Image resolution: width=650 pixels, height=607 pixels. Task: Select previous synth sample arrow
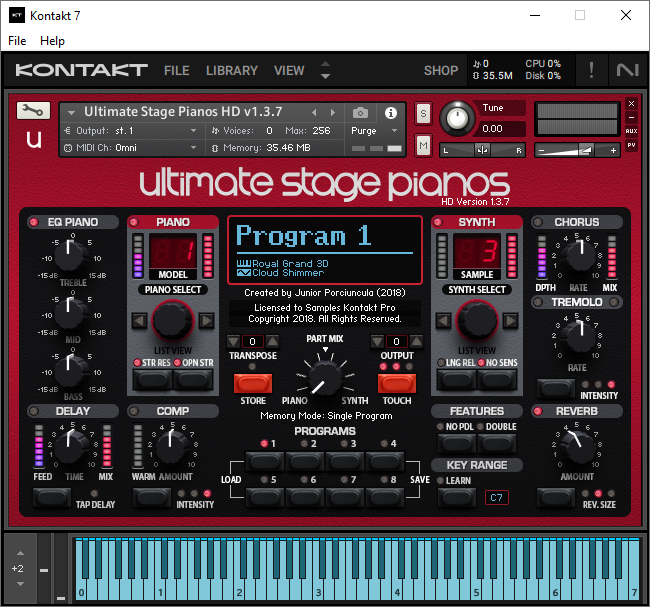tap(443, 320)
